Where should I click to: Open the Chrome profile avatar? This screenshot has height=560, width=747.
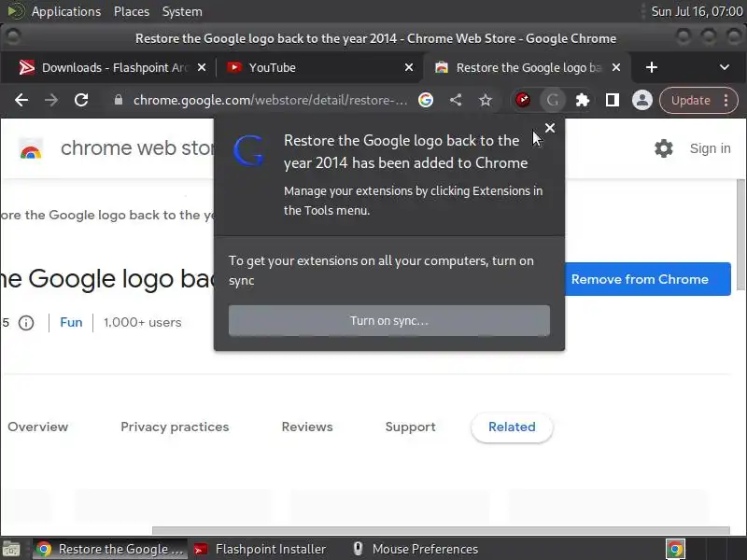pyautogui.click(x=642, y=100)
